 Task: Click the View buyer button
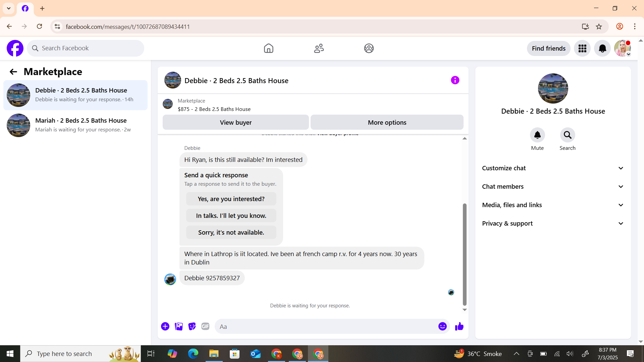coord(235,123)
